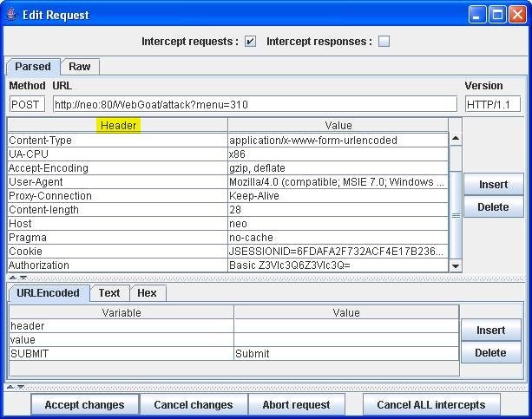532x419 pixels.
Task: Delete the selected header row
Action: pyautogui.click(x=493, y=207)
